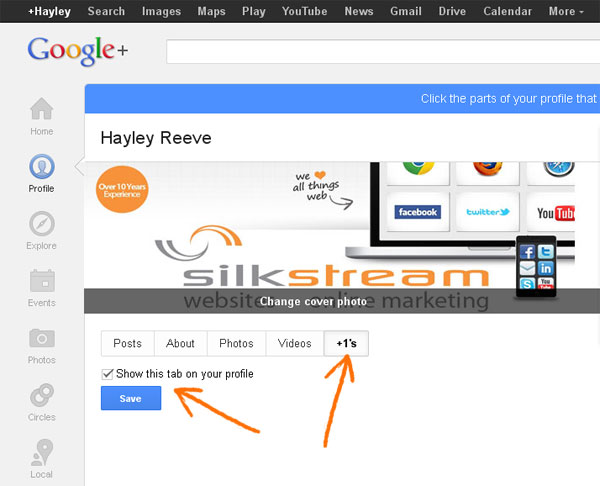The width and height of the screenshot is (600, 486).
Task: Open the Photos camera icon in sidebar
Action: coord(42,338)
